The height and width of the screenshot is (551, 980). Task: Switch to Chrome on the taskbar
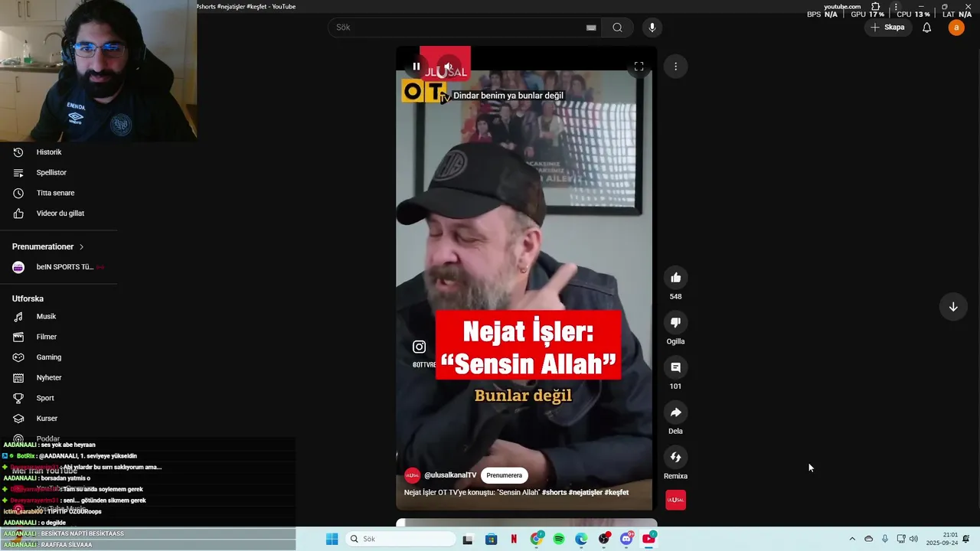point(537,539)
